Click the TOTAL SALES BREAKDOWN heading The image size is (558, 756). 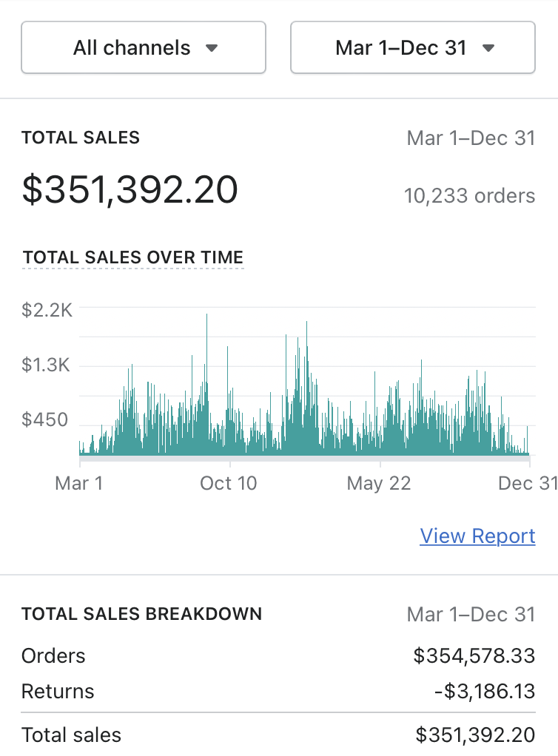click(x=141, y=614)
